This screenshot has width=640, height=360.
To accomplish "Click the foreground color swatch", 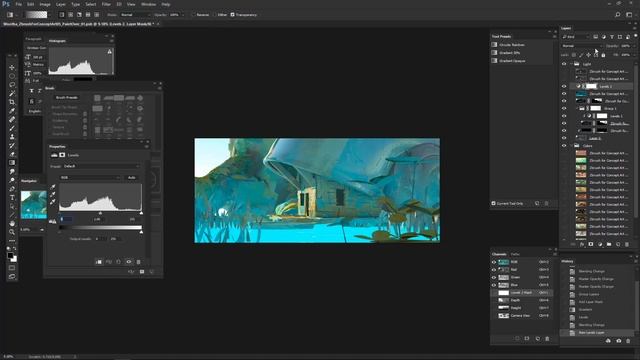I will (10, 256).
